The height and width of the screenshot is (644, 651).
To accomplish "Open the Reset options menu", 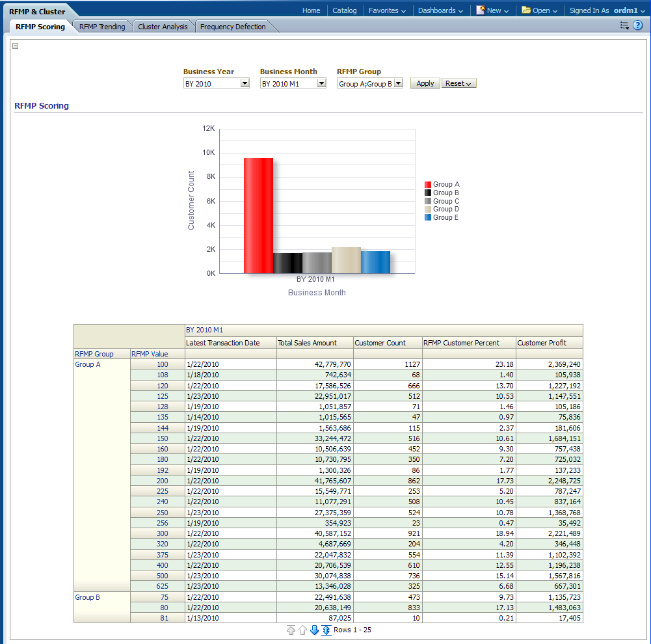I will (458, 83).
